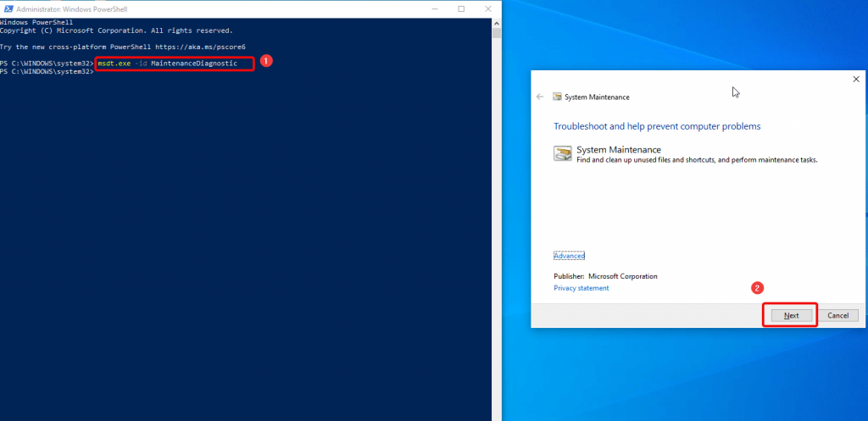Click the System Maintenance title icon
This screenshot has height=421, width=868.
(x=557, y=97)
